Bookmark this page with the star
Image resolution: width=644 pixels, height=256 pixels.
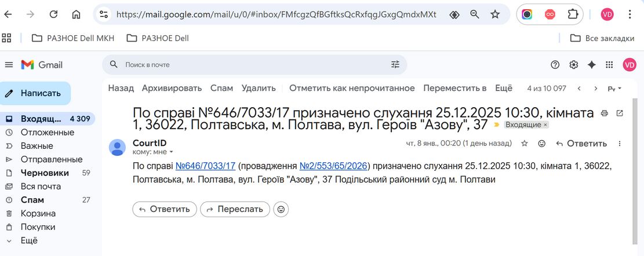[496, 14]
